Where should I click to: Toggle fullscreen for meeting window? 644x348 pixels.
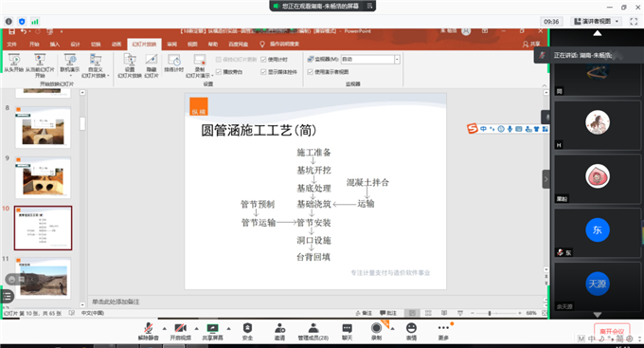(x=634, y=22)
